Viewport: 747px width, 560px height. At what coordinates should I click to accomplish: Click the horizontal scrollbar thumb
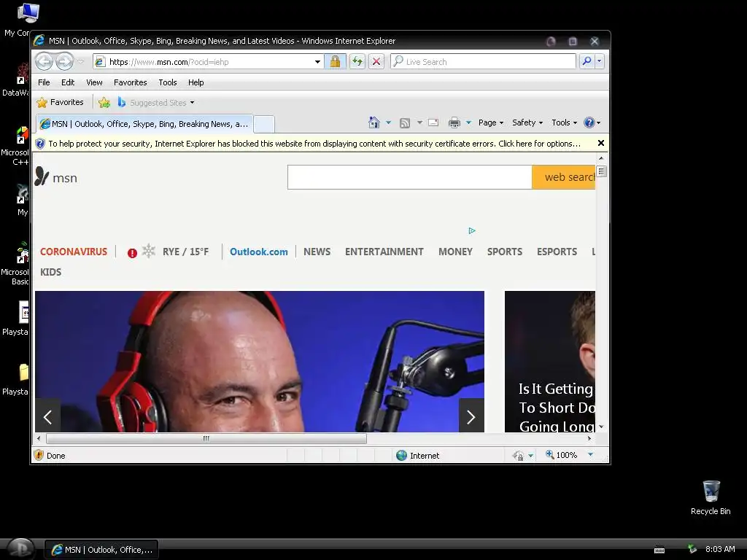coord(206,438)
